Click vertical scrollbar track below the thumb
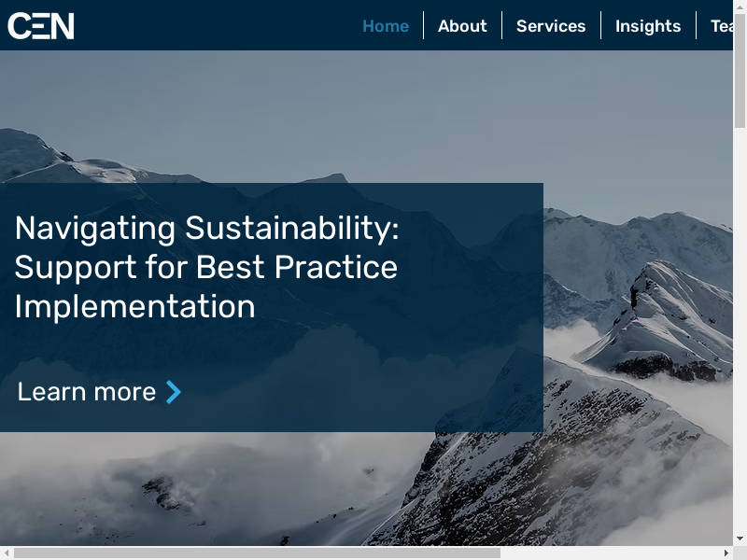Screen dimensions: 747x560 point(740,327)
